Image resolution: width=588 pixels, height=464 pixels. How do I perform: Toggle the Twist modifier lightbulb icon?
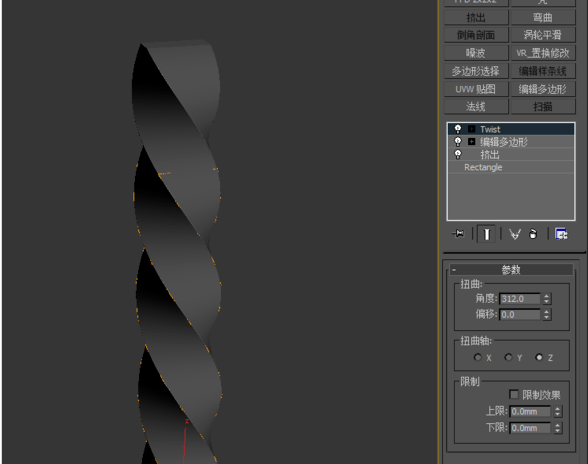pyautogui.click(x=458, y=129)
